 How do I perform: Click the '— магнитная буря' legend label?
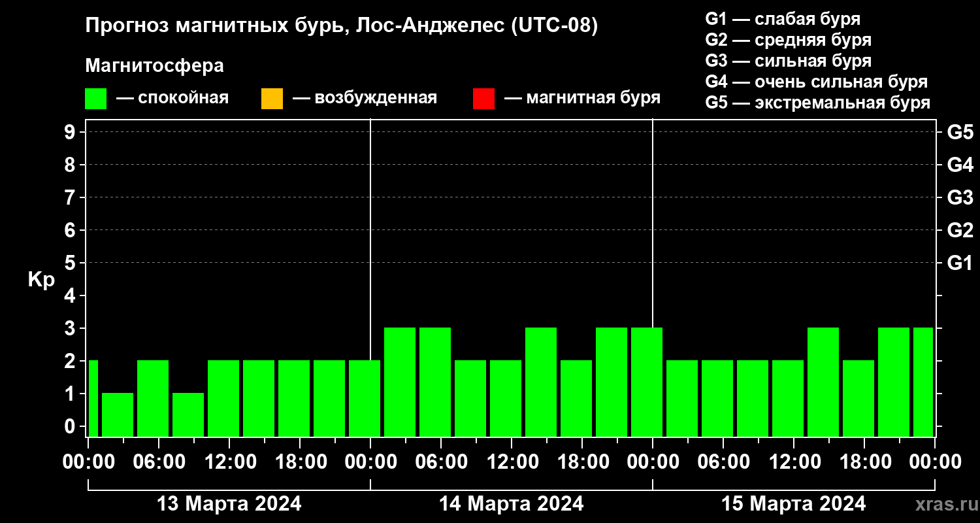pos(583,98)
